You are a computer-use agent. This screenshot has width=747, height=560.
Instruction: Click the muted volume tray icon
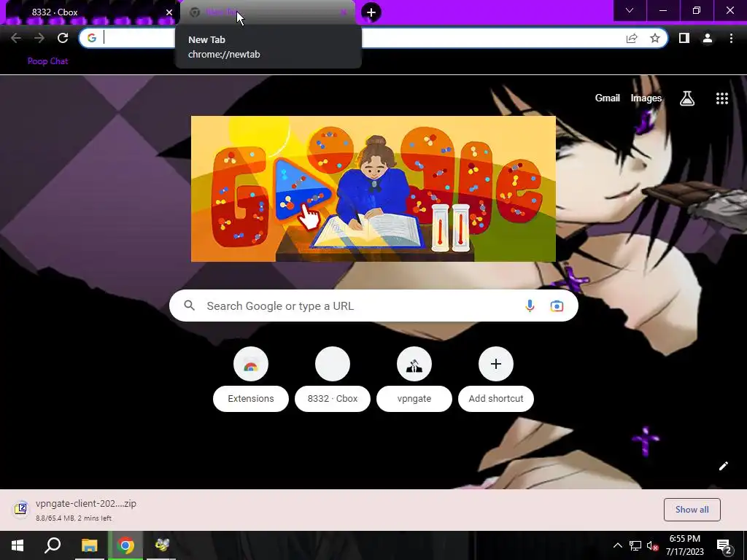coord(652,545)
